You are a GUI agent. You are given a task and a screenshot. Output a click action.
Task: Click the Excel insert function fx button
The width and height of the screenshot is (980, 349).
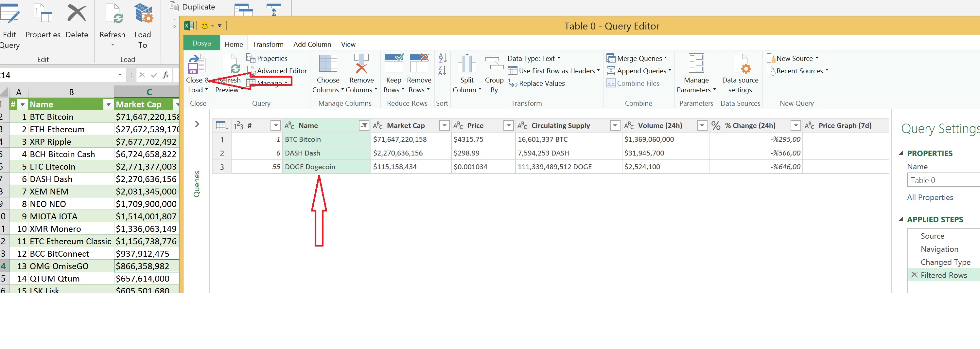[x=166, y=75]
